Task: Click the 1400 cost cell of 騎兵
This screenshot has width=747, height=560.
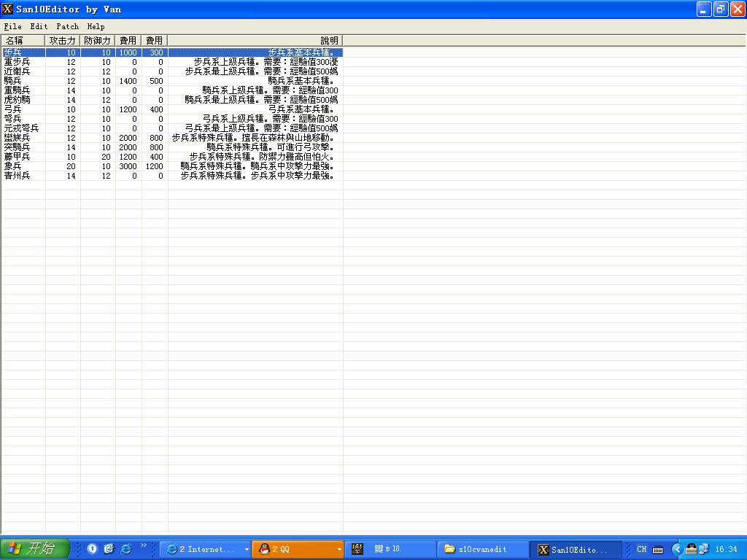Action: click(x=128, y=81)
